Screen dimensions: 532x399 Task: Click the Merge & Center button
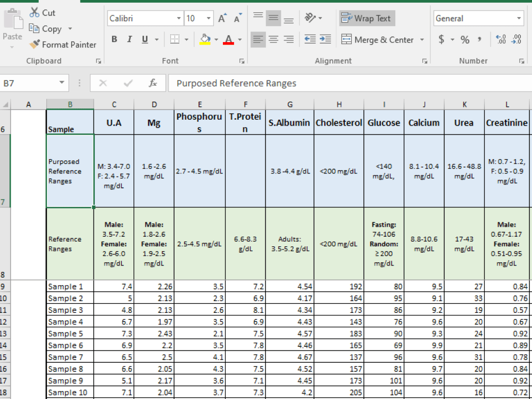(x=377, y=40)
